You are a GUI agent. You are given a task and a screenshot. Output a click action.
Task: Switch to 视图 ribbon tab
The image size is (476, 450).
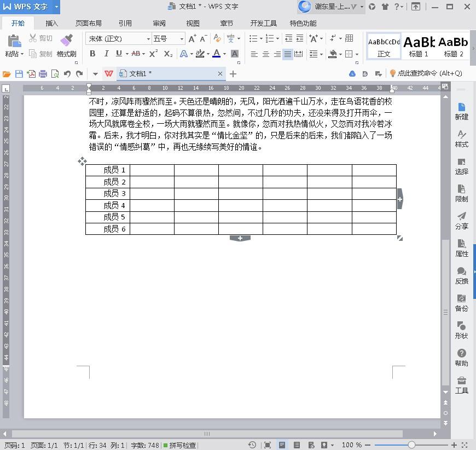coord(193,24)
